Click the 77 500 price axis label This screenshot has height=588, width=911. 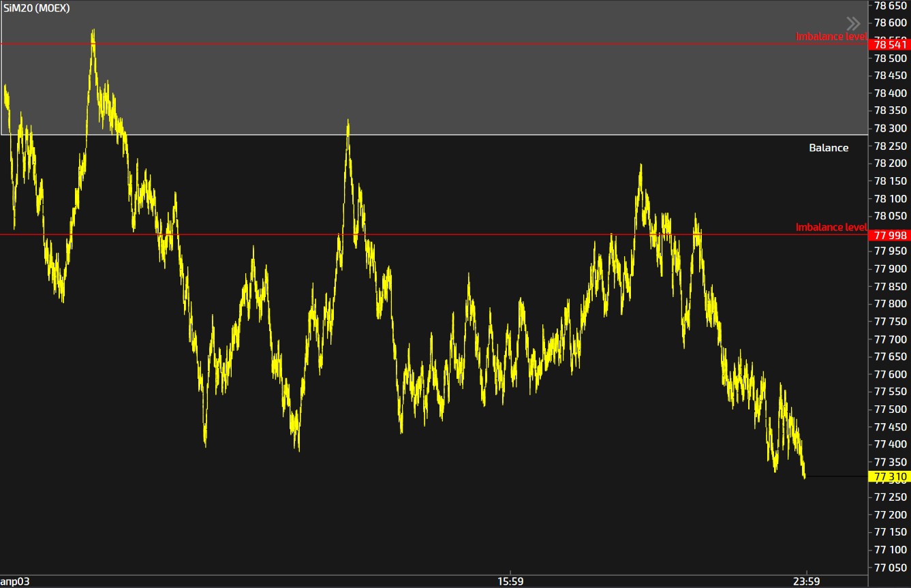tap(891, 409)
